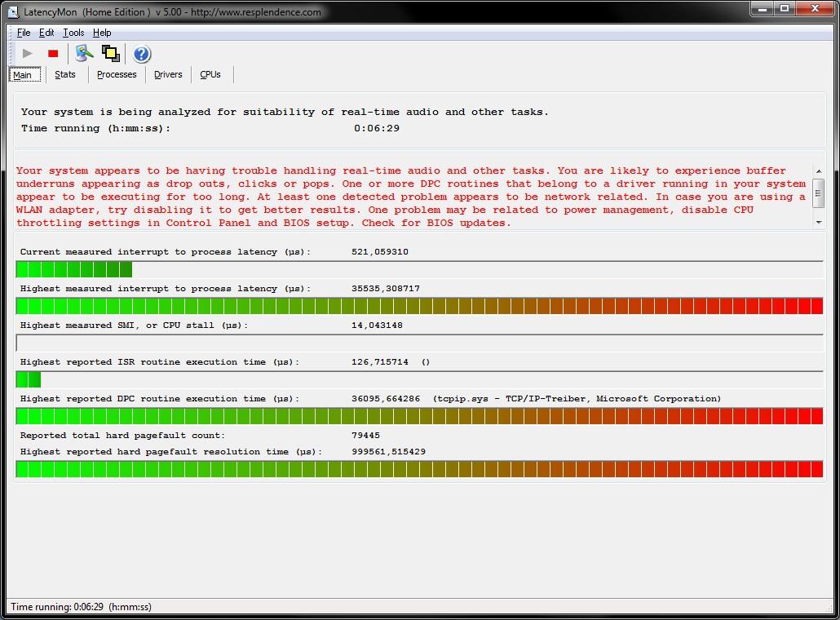Open the blue question mark help icon

coord(142,54)
